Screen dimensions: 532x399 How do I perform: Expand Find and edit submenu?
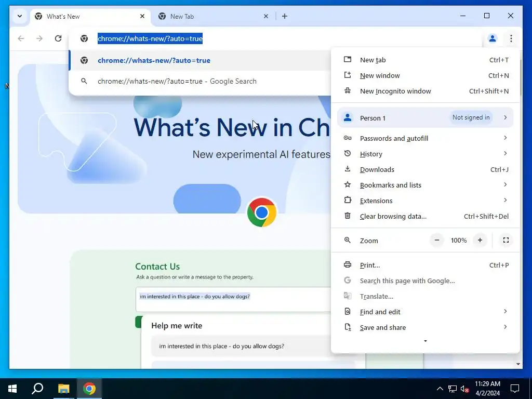point(425,312)
